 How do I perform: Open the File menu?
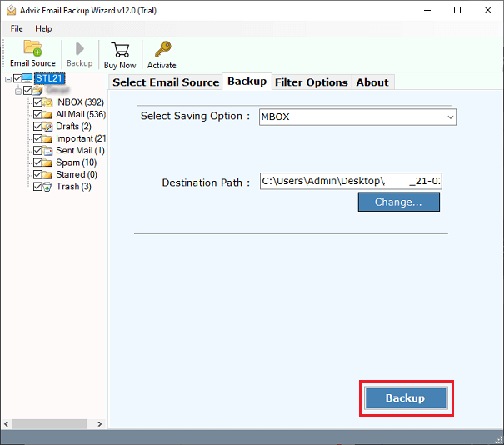pyautogui.click(x=17, y=28)
